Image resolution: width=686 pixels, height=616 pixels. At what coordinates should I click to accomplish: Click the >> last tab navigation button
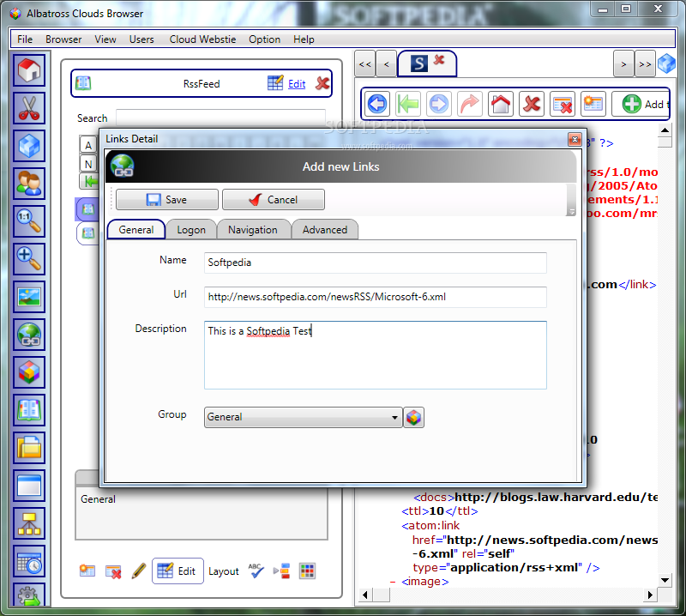tap(645, 64)
